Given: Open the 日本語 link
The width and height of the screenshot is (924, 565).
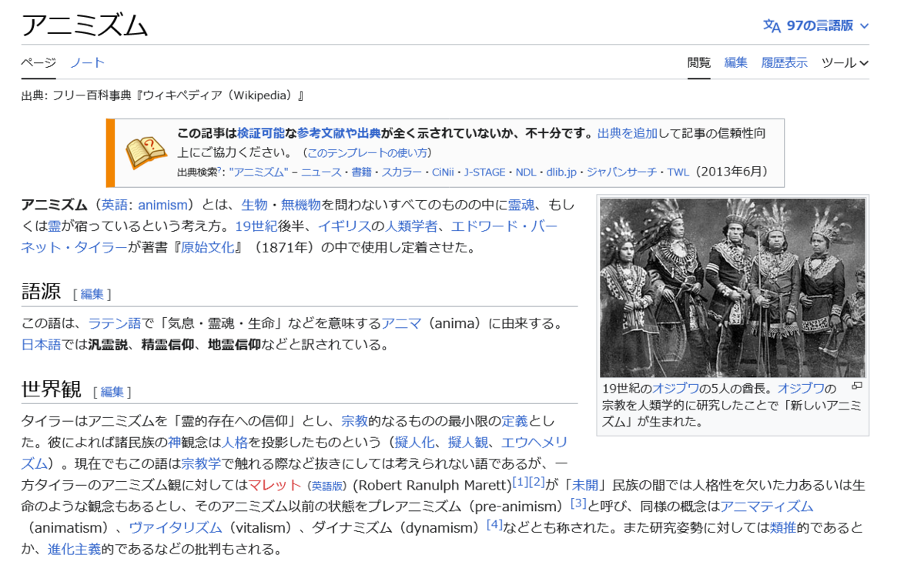Looking at the screenshot, I should click(x=41, y=345).
